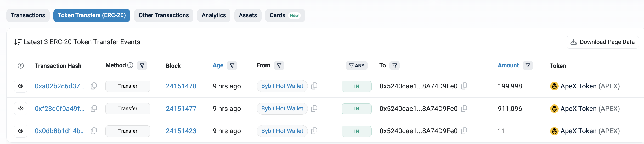This screenshot has width=644, height=144.
Task: Open the Other Transactions tab
Action: coord(163,15)
